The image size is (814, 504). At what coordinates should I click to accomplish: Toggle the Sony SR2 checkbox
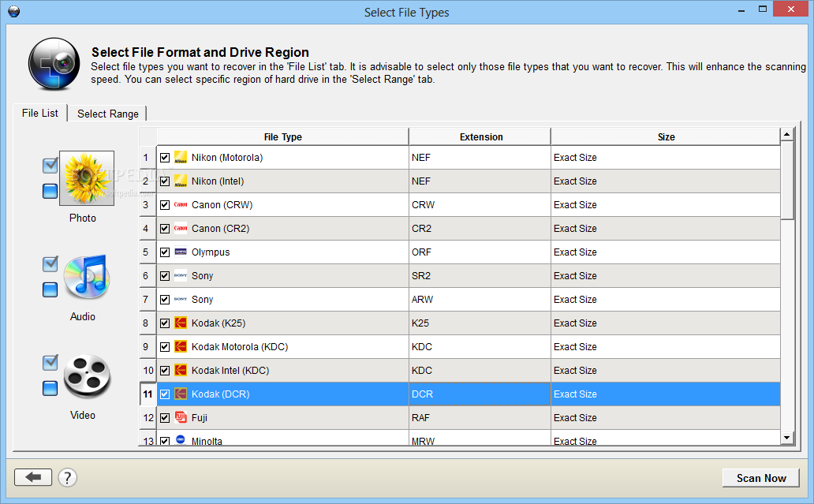point(165,275)
